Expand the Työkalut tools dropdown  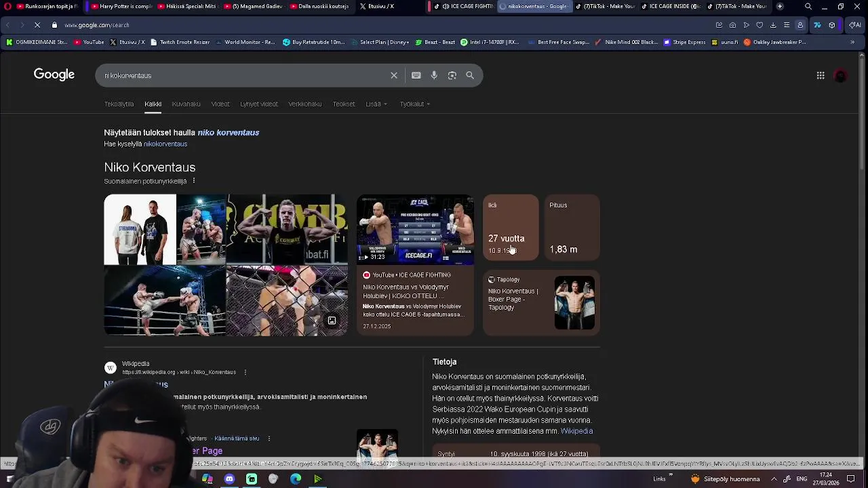415,104
